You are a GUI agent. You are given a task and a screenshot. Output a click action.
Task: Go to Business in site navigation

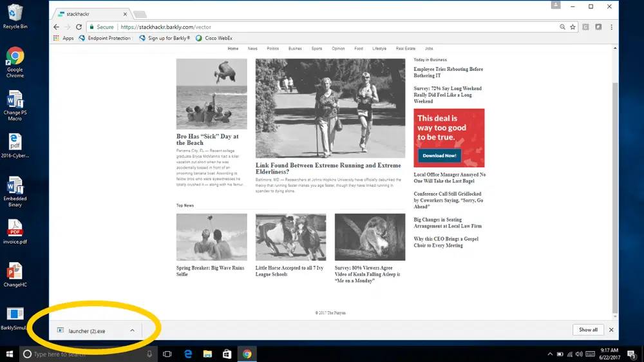295,48
